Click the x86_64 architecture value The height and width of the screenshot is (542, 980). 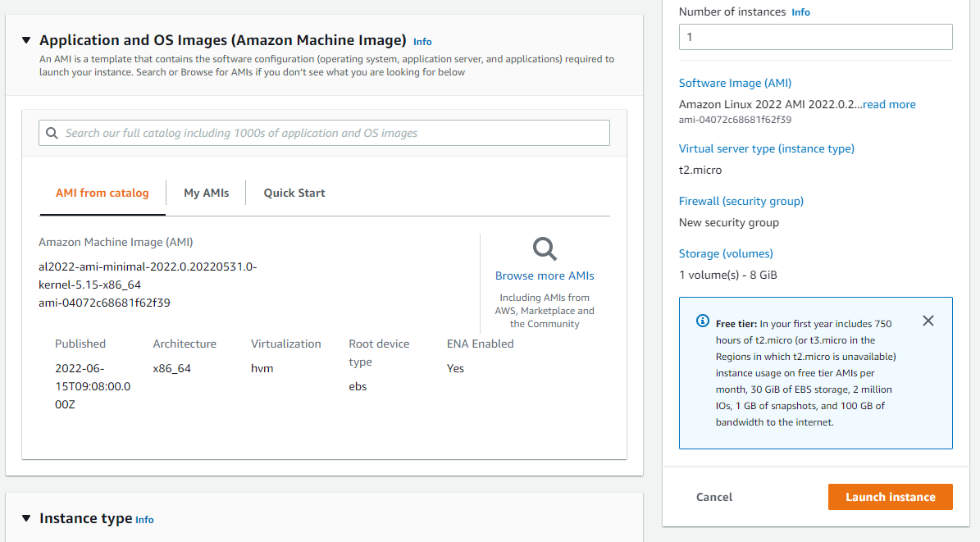(172, 368)
